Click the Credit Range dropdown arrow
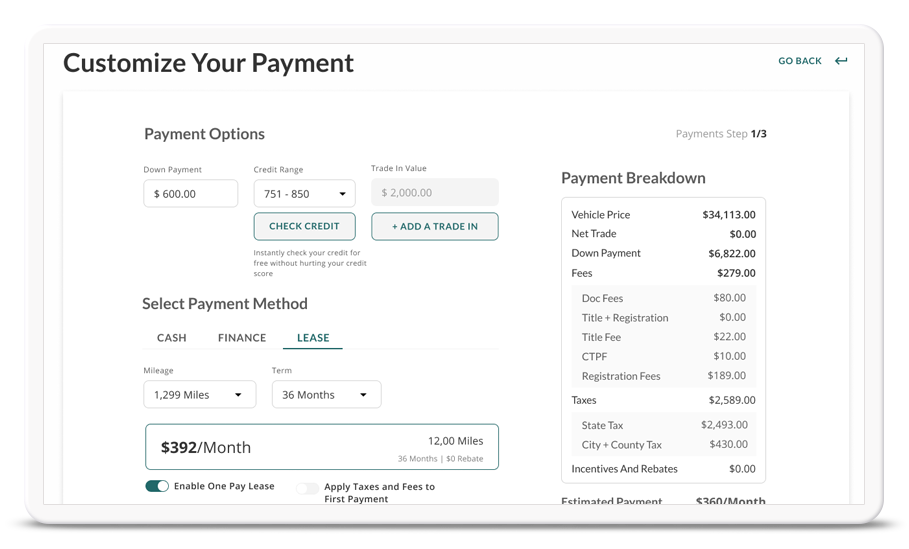 (342, 194)
